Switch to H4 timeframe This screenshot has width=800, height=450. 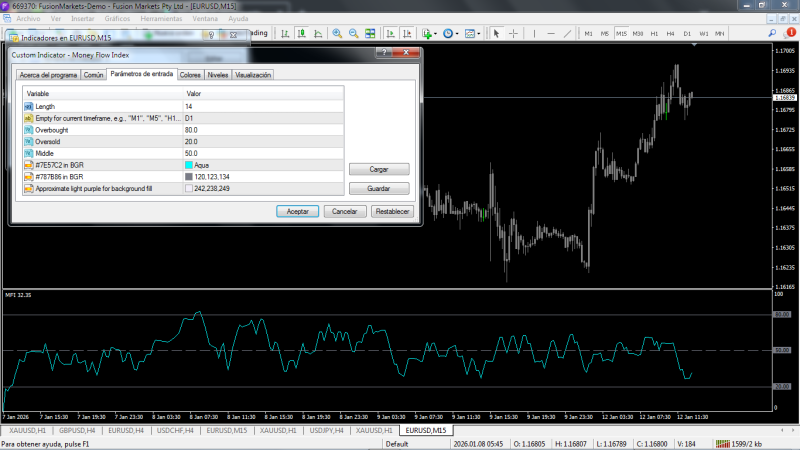(x=670, y=34)
